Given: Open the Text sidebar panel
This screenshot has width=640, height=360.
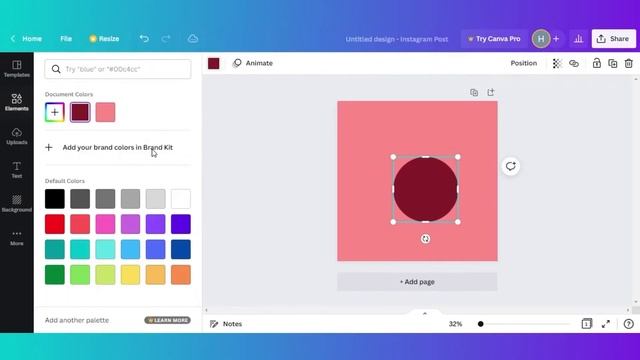Looking at the screenshot, I should click(17, 170).
